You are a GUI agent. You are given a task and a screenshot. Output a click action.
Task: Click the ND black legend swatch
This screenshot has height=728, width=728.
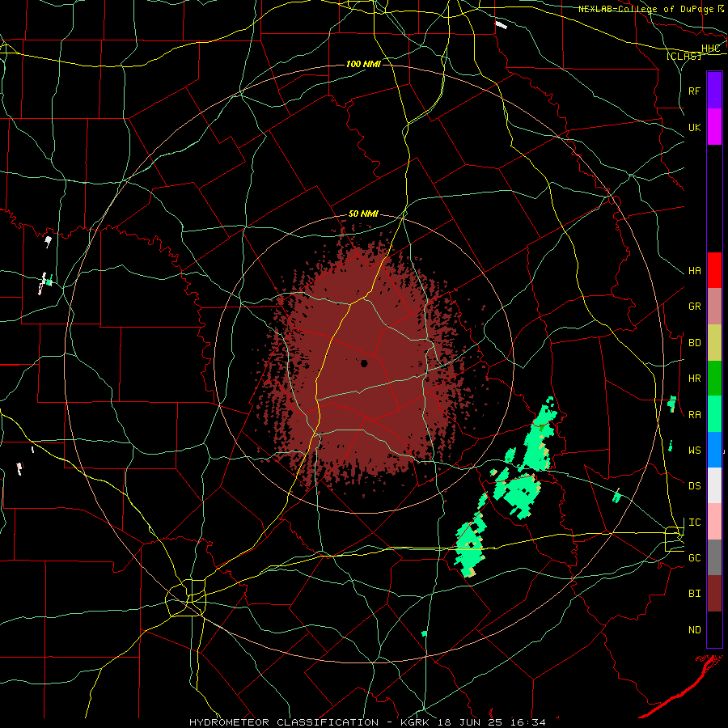[x=714, y=629]
